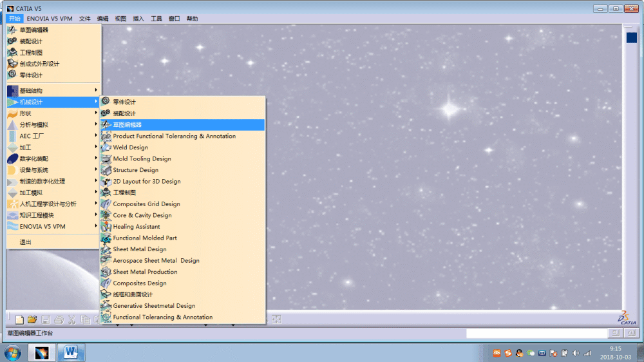
Task: Click the New document toolbar icon
Action: (19, 319)
